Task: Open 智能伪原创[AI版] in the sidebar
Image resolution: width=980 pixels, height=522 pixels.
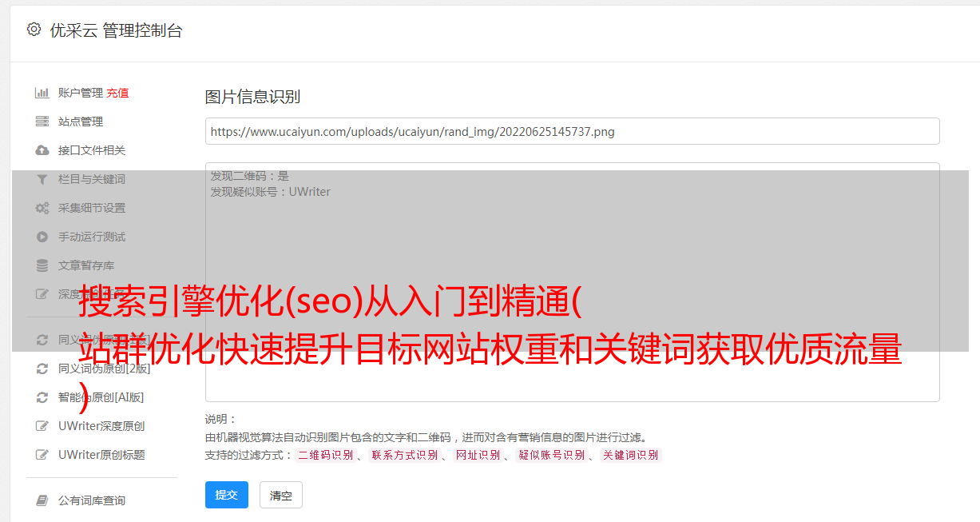Action: (x=101, y=397)
